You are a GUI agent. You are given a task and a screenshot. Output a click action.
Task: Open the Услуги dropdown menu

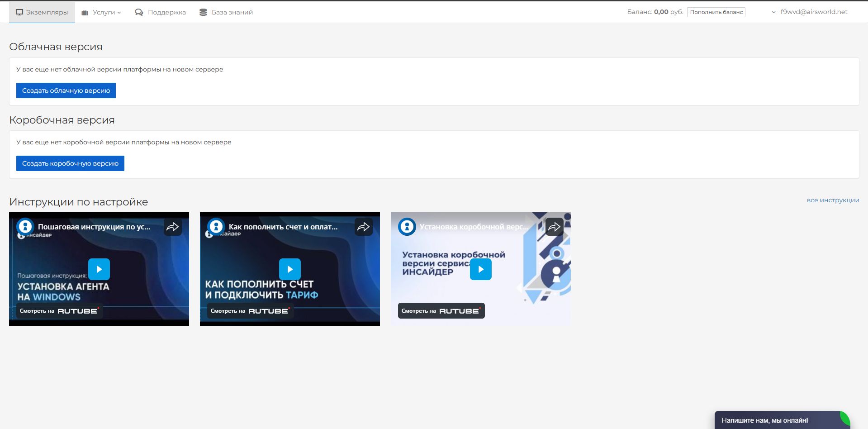[x=101, y=12]
